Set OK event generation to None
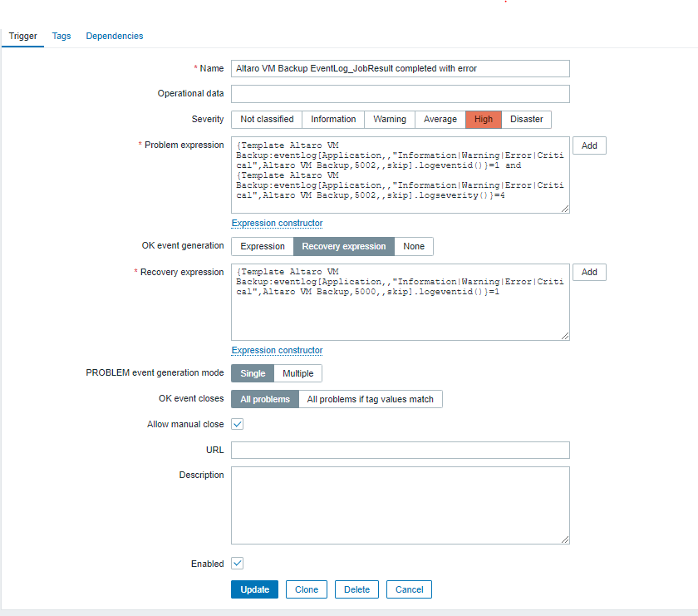This screenshot has width=698, height=616. point(414,246)
